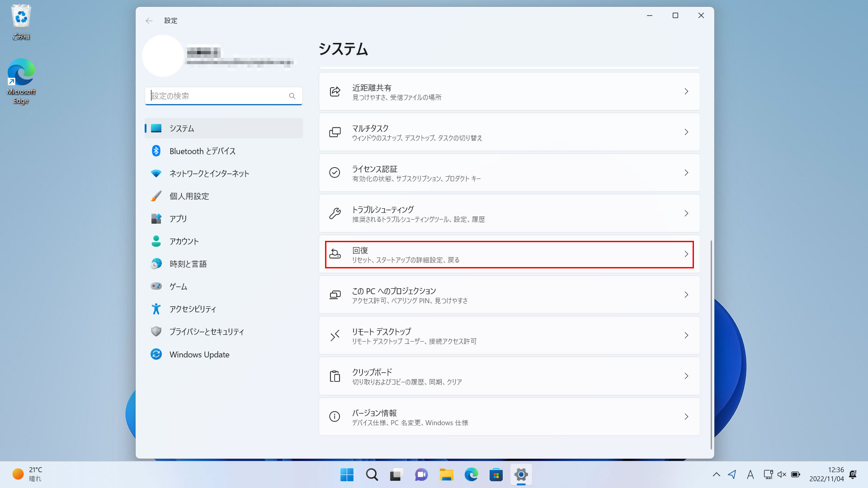Select システム in the sidebar

(224, 128)
